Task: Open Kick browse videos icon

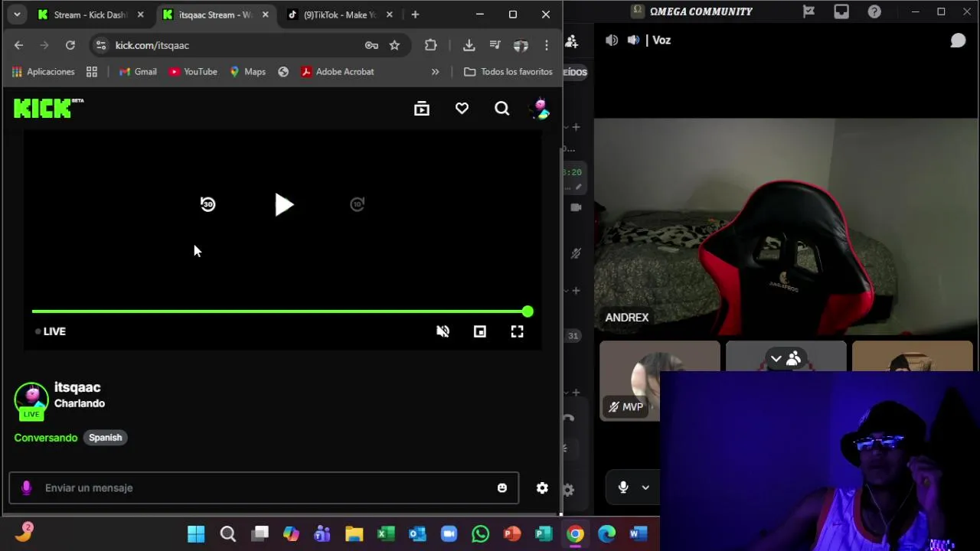Action: (x=422, y=109)
